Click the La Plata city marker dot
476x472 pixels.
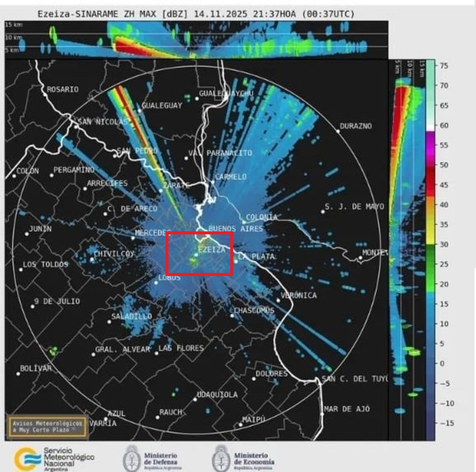[236, 261]
